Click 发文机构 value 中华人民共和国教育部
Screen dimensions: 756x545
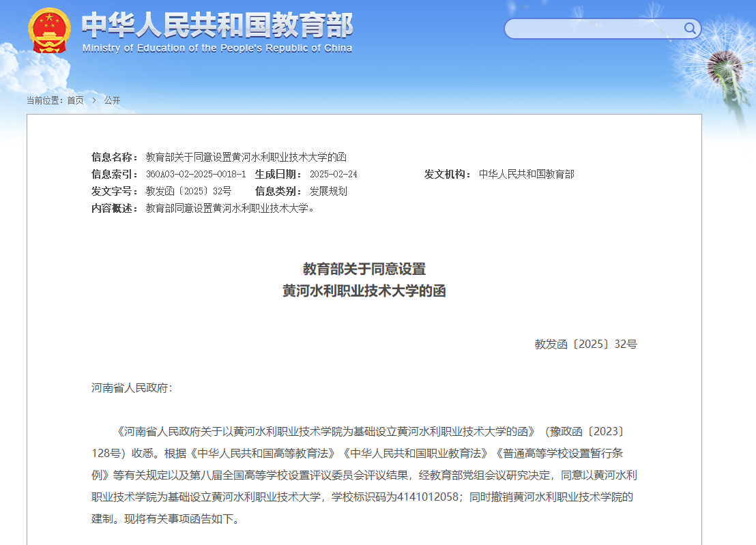(526, 174)
